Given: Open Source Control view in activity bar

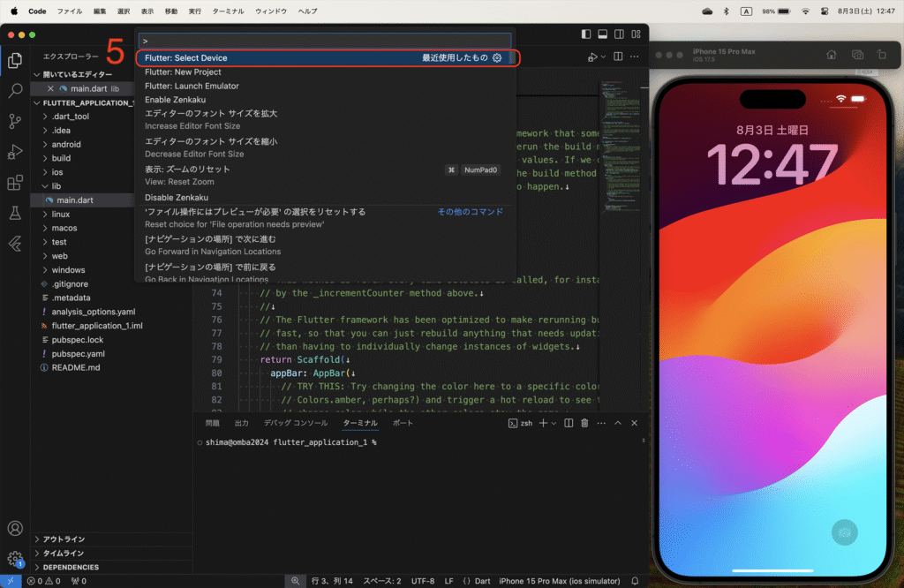Looking at the screenshot, I should tap(15, 121).
